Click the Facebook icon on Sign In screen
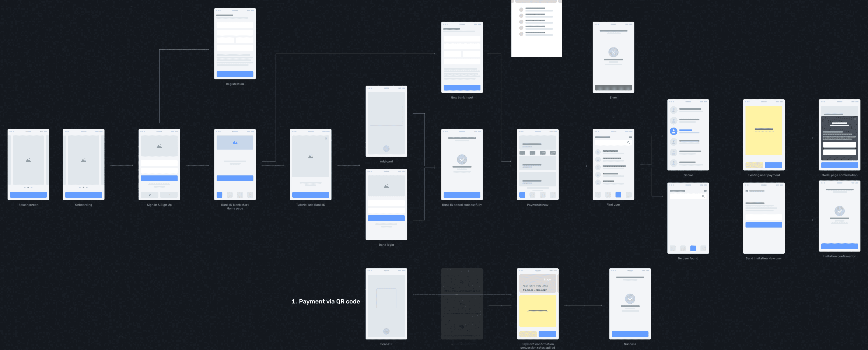This screenshot has height=350, width=868. (x=169, y=195)
